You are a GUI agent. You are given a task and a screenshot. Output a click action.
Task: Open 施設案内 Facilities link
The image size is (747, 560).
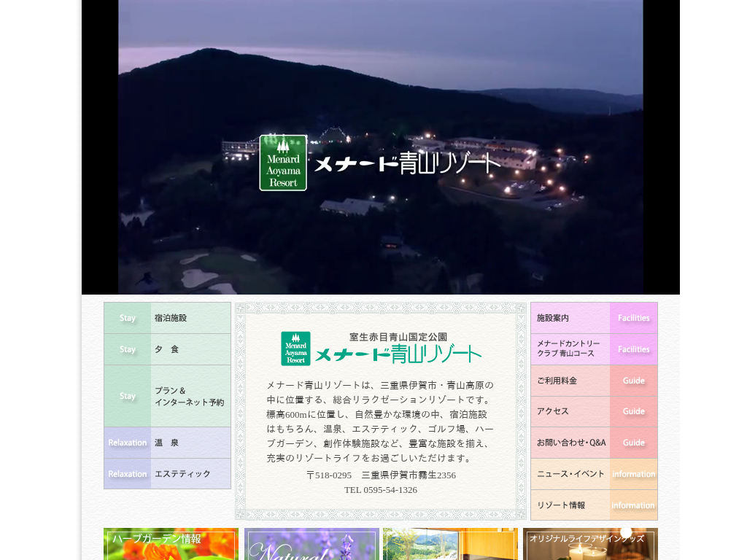coord(594,318)
